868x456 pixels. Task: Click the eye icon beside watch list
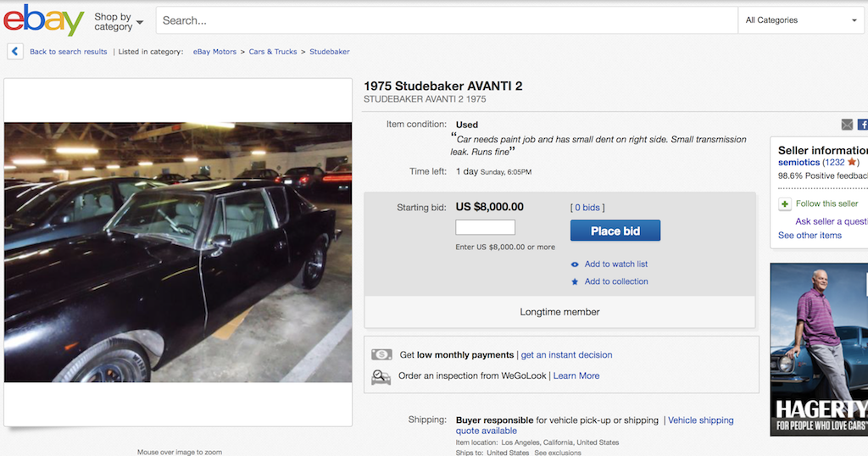[x=575, y=264]
